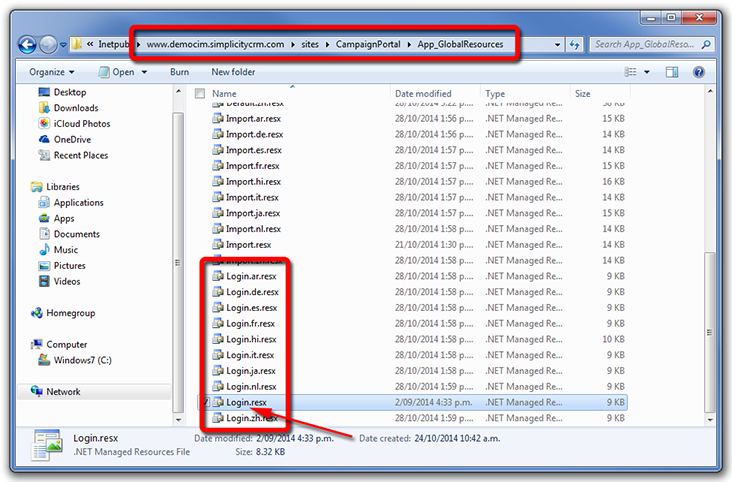Select the file Import.ja.resx
This screenshot has width=732, height=482.
pyautogui.click(x=253, y=213)
